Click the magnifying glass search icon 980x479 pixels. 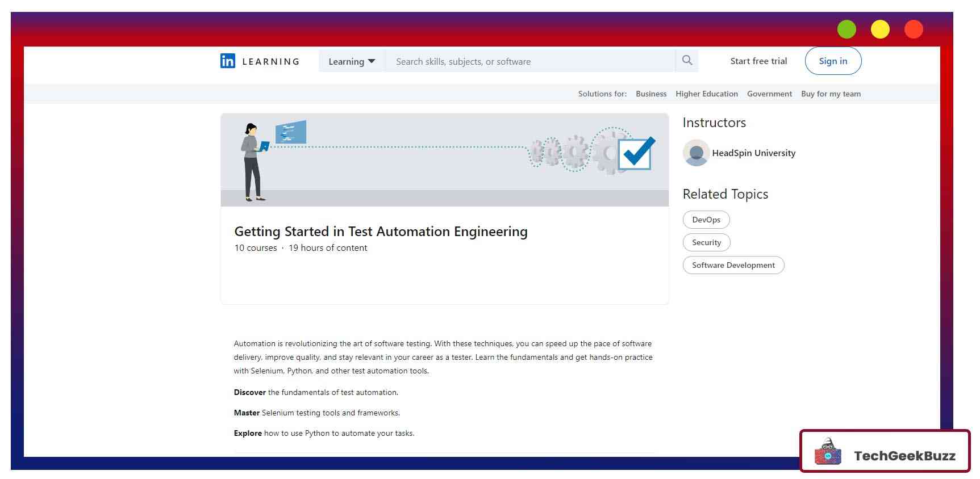click(687, 61)
